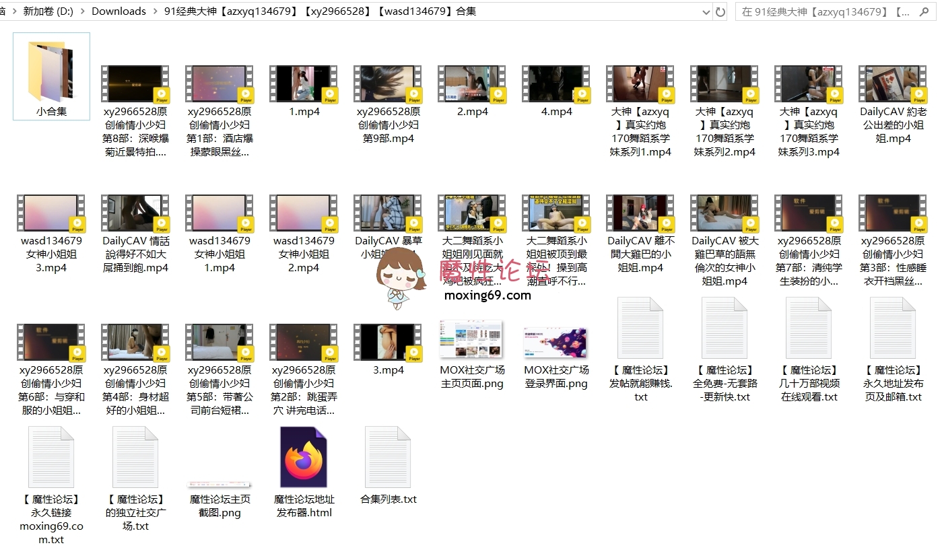Select 大神 170舞蹈系学妹系列3.mp4 file
Screen dimensions: 942x560
(809, 84)
